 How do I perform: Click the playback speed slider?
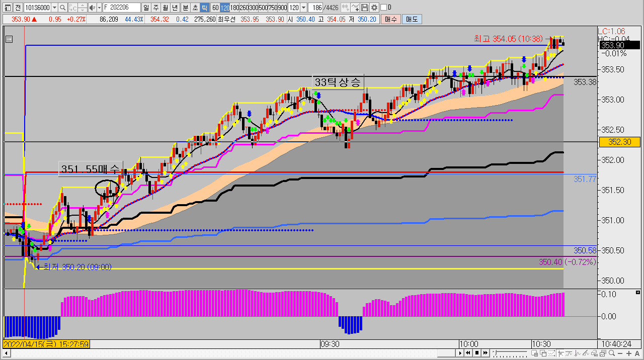pos(510,353)
